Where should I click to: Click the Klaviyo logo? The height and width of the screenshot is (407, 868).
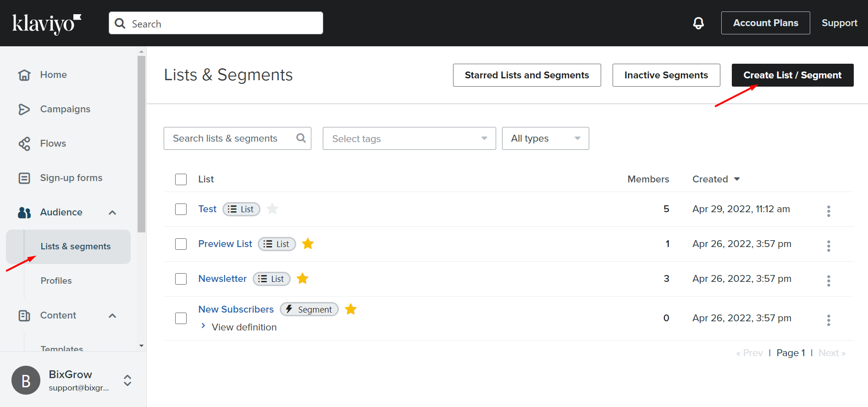point(46,24)
